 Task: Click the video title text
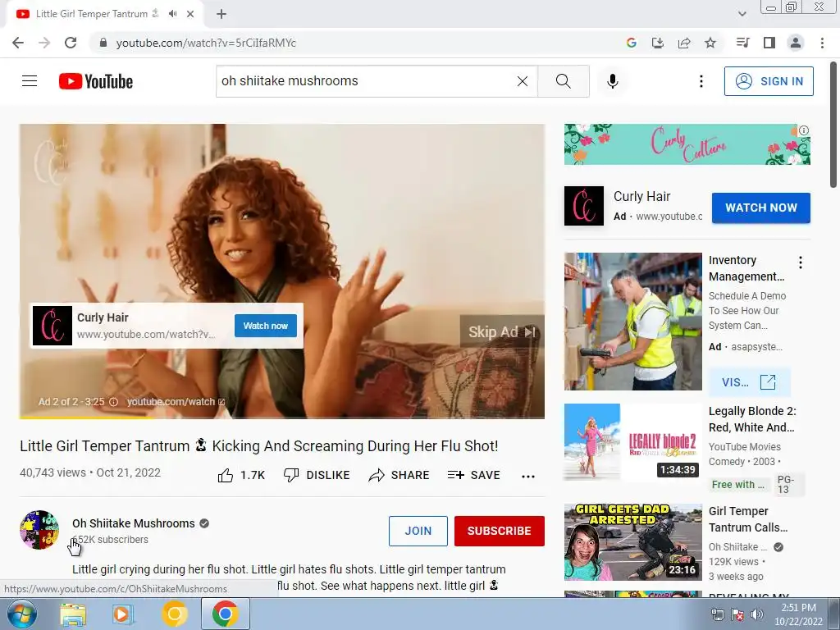(258, 445)
